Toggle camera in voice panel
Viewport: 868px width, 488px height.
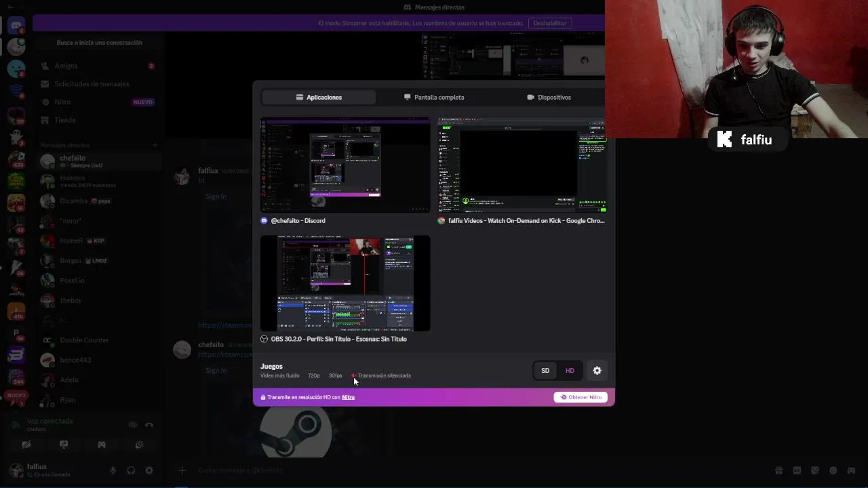pos(26,445)
